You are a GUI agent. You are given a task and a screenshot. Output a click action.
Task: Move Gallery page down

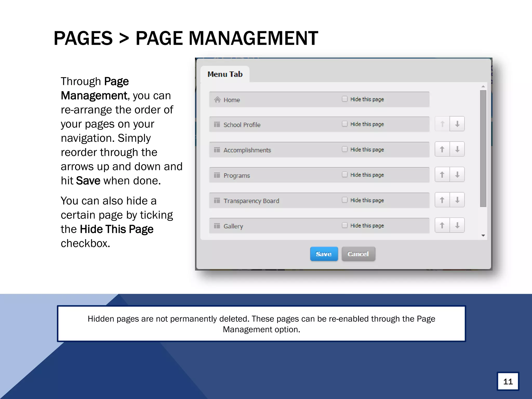457,225
